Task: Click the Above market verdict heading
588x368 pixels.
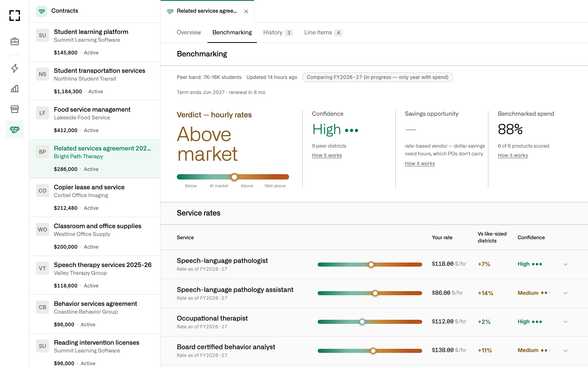Action: click(207, 144)
